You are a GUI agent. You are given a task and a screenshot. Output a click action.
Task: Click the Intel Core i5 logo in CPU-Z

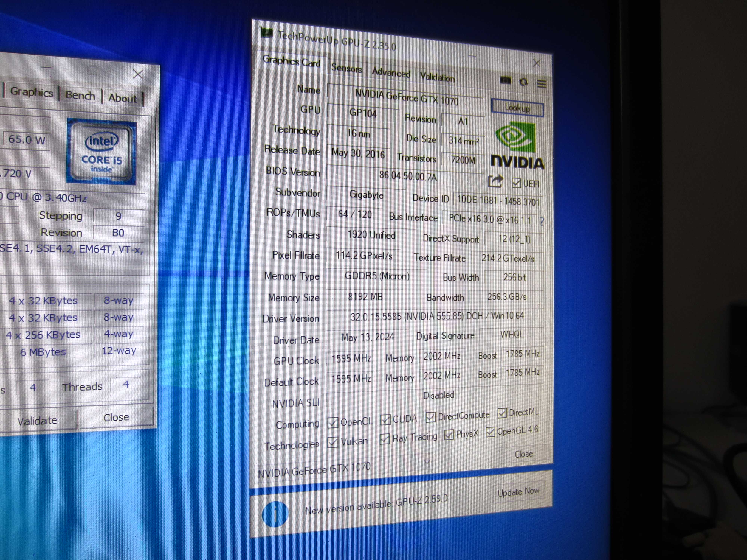pos(102,152)
